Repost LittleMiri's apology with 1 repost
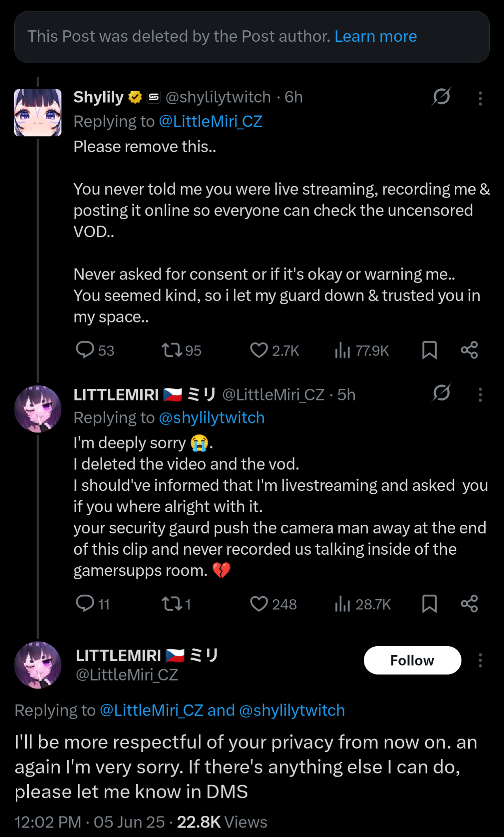504x837 pixels. (x=172, y=604)
